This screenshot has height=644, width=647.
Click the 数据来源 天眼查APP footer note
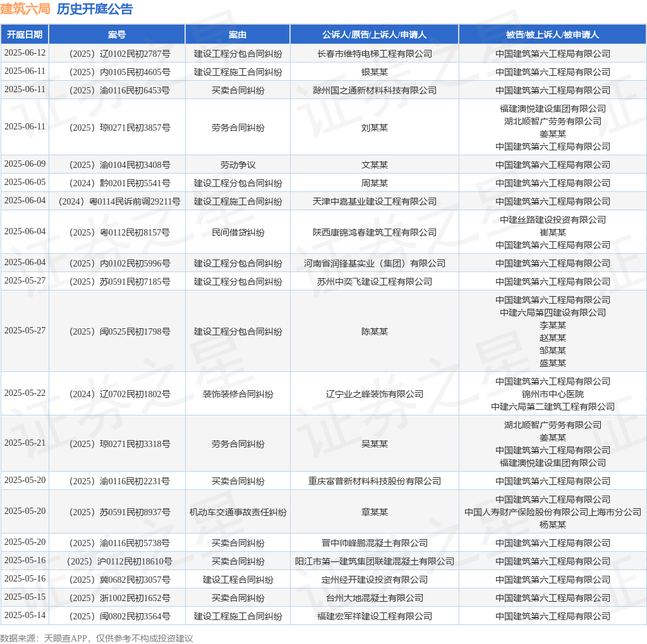(x=97, y=638)
